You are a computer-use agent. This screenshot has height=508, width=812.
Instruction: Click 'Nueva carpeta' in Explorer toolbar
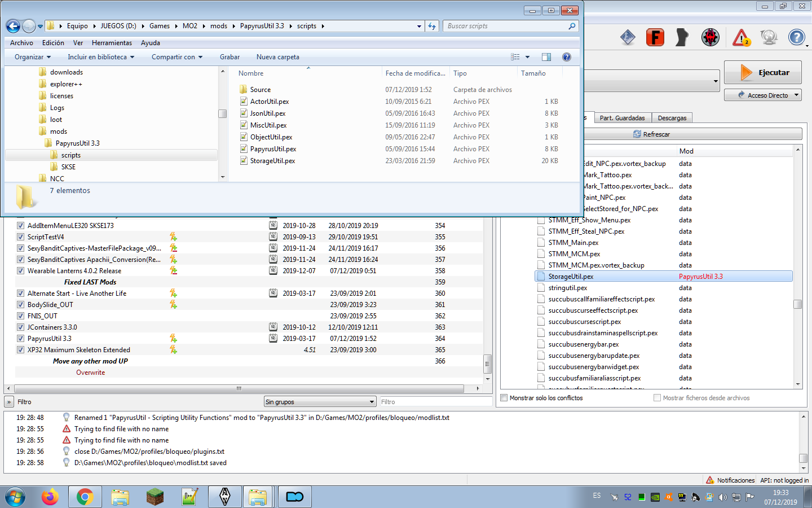[x=278, y=57]
